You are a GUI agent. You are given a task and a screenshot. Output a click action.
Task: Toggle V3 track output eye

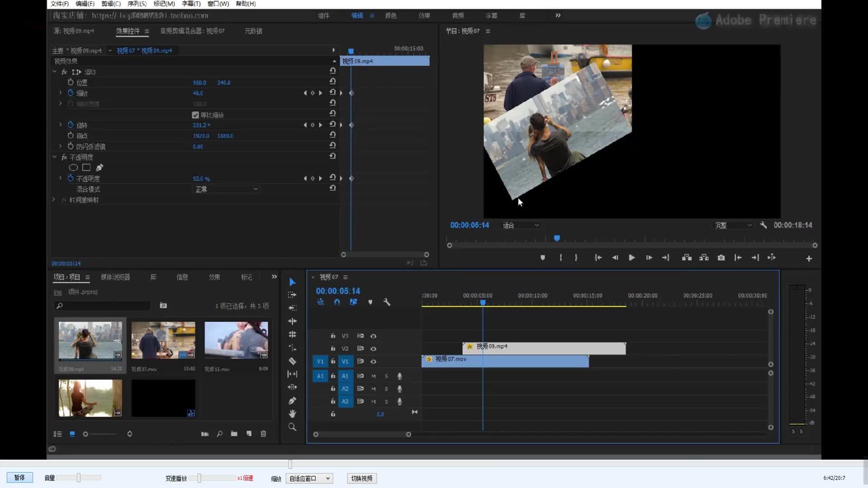pos(373,336)
